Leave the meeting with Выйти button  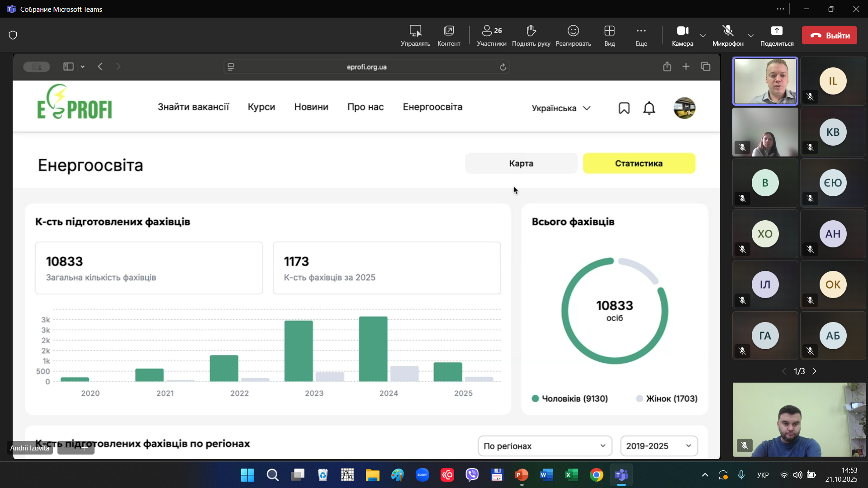[x=829, y=35]
